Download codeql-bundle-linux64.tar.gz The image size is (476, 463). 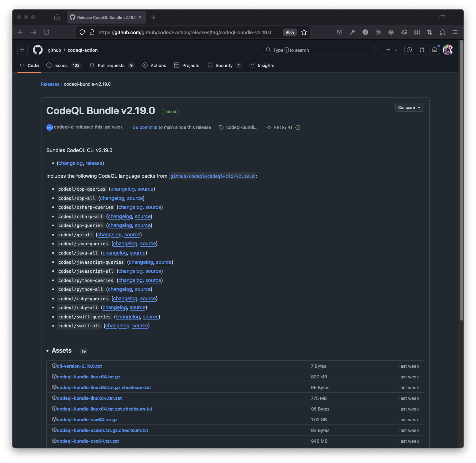[x=89, y=377]
